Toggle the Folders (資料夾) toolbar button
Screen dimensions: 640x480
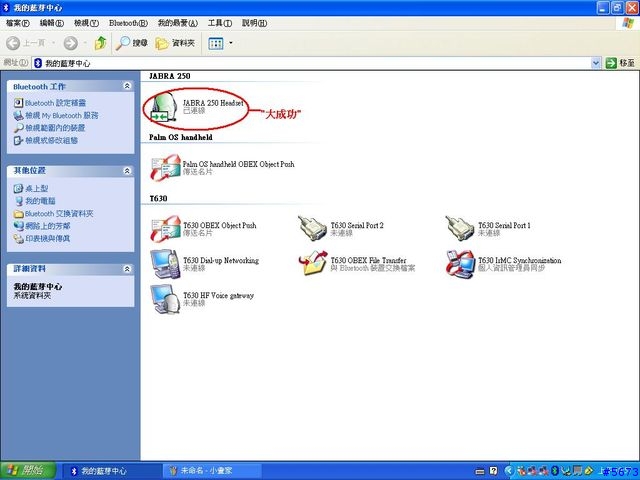[x=176, y=43]
